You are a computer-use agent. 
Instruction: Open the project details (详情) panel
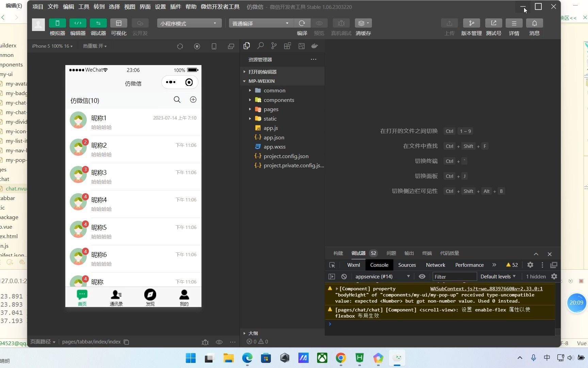click(514, 23)
